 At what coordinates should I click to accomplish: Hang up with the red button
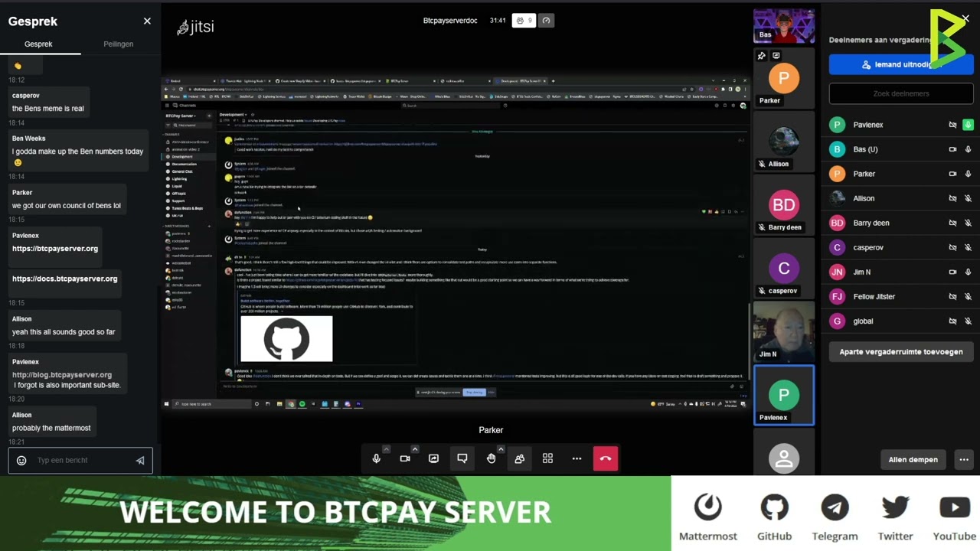pos(605,458)
